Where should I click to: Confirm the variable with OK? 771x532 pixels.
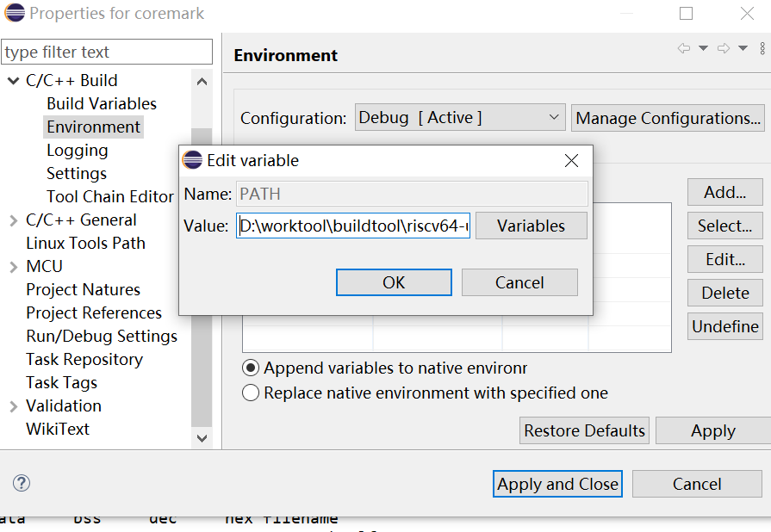point(394,281)
